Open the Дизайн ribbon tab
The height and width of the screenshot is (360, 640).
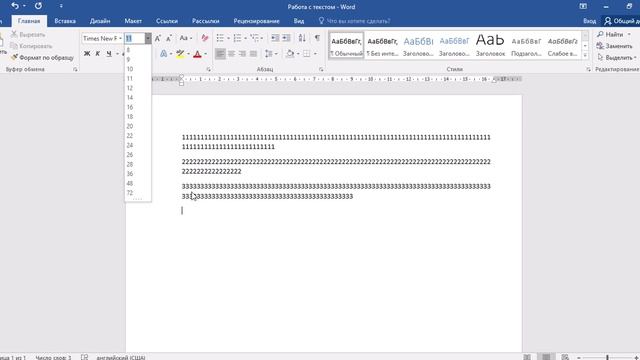tap(100, 21)
